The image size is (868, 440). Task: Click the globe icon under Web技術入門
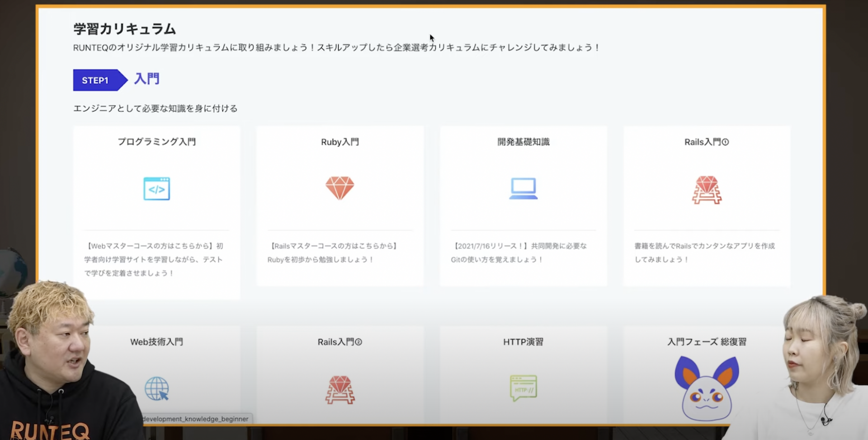156,389
